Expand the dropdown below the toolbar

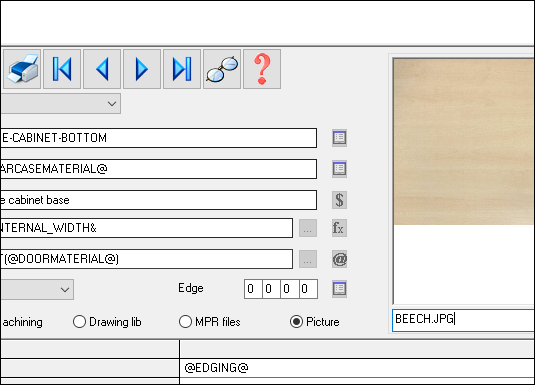pyautogui.click(x=60, y=104)
